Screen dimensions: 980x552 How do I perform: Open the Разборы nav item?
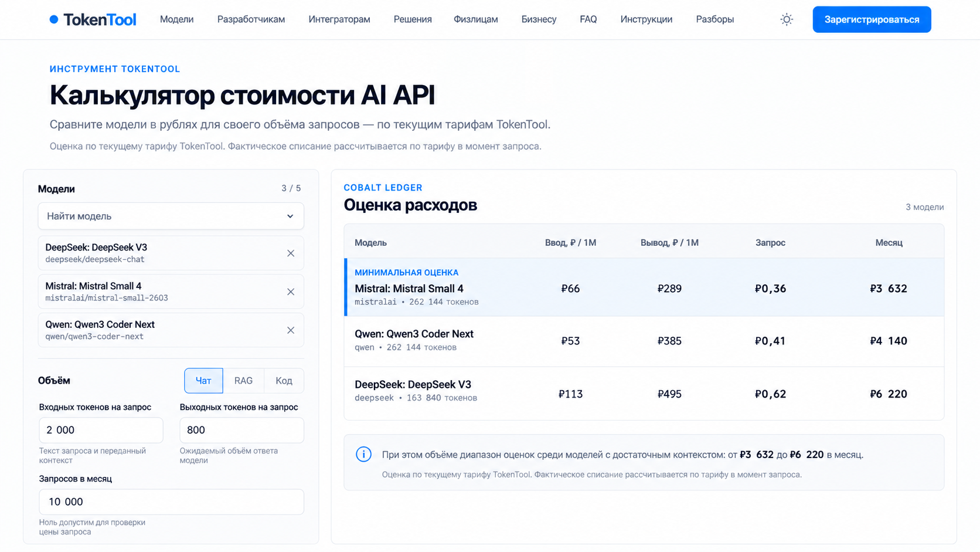[715, 19]
